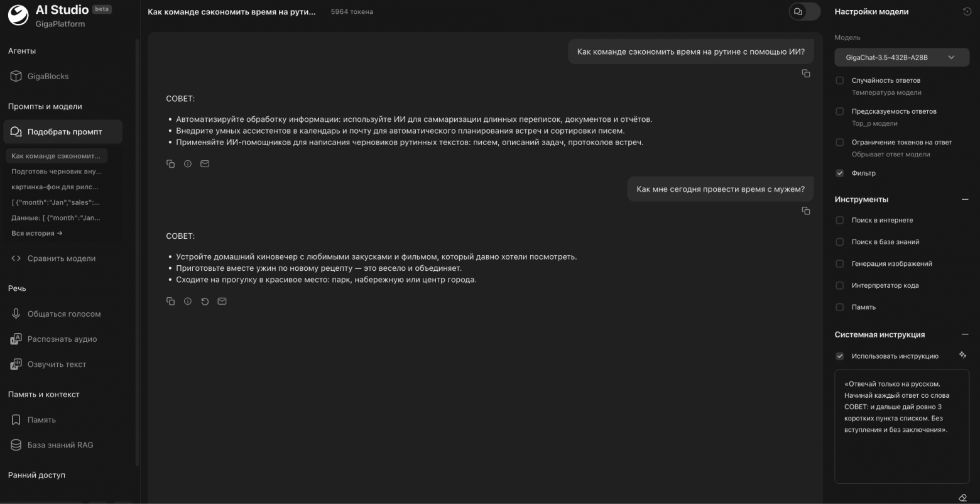Click the sparkle icon next to Использовать инструкцию
The image size is (980, 504).
(x=962, y=355)
